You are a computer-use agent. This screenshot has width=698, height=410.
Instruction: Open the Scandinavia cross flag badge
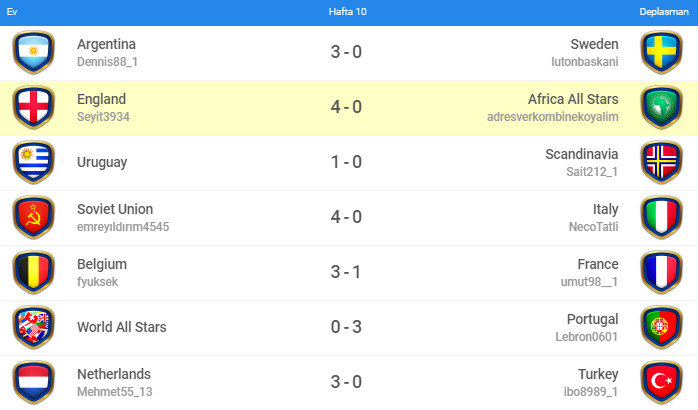661,162
